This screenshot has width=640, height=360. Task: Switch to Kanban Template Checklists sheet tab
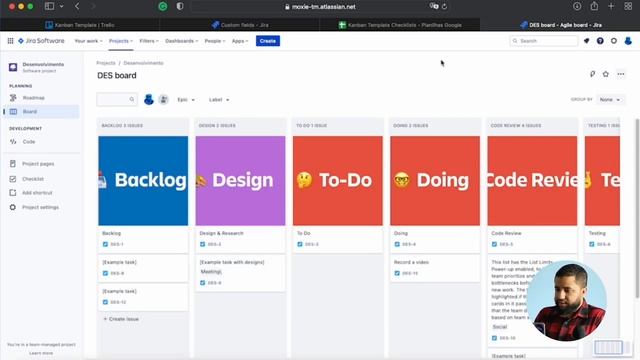point(400,25)
